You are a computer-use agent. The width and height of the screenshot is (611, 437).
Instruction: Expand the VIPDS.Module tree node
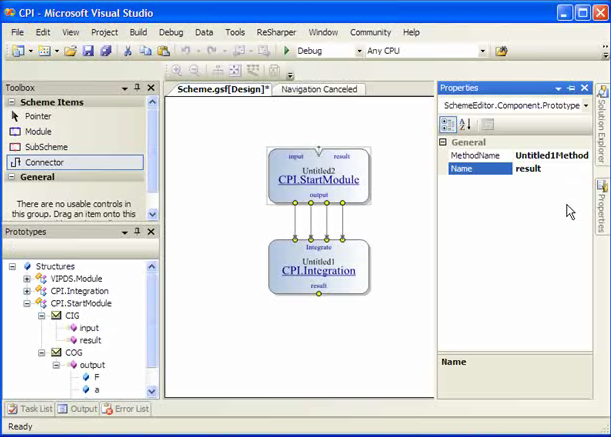(x=27, y=278)
